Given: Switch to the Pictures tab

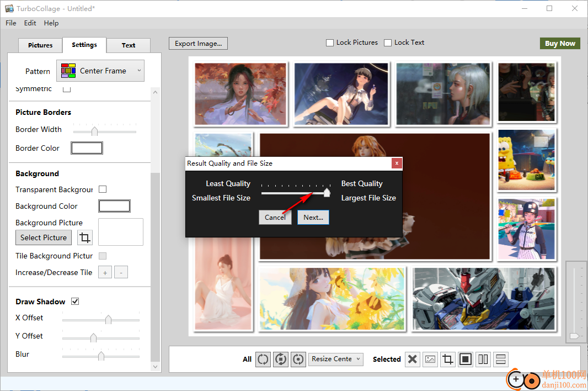Looking at the screenshot, I should (40, 45).
